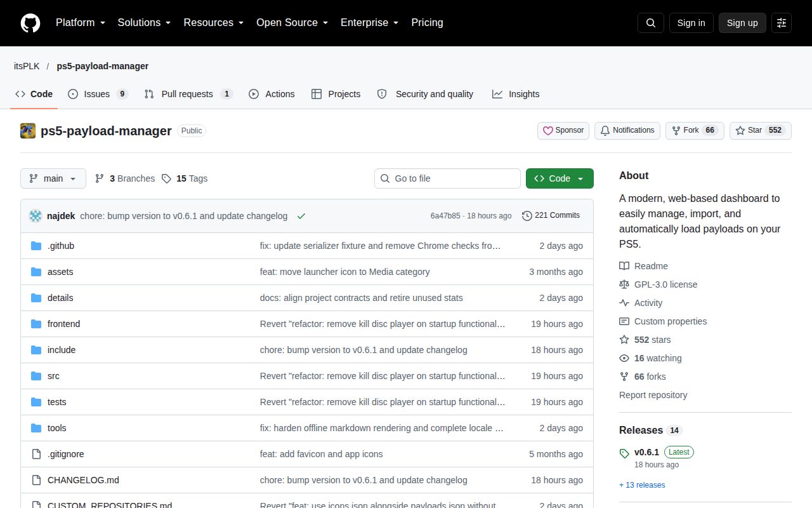Expand the Open Source menu
This screenshot has width=812, height=508.
292,22
